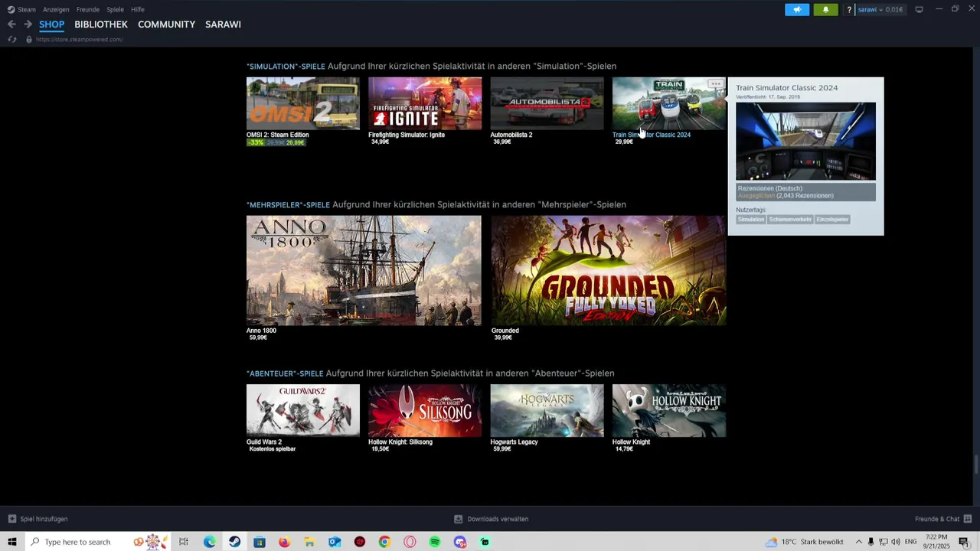This screenshot has height=551, width=980.
Task: Open "MEHRSPIELER"-SPIELE category link
Action: tap(288, 205)
